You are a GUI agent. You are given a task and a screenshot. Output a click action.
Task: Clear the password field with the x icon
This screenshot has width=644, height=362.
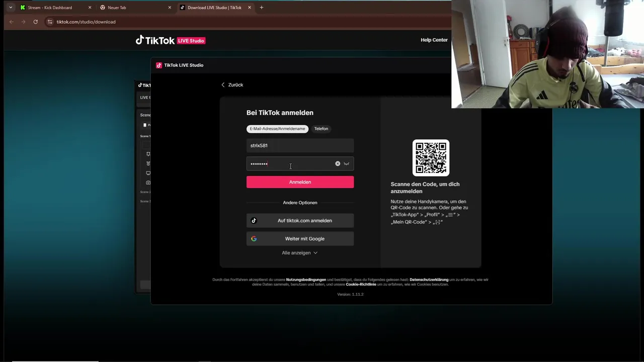338,163
